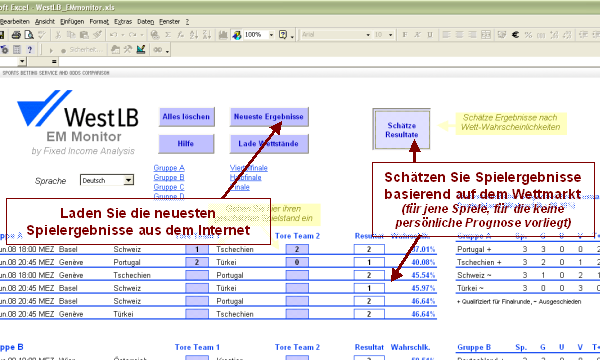Click the blue question mark toolbar icon

coord(29,50)
